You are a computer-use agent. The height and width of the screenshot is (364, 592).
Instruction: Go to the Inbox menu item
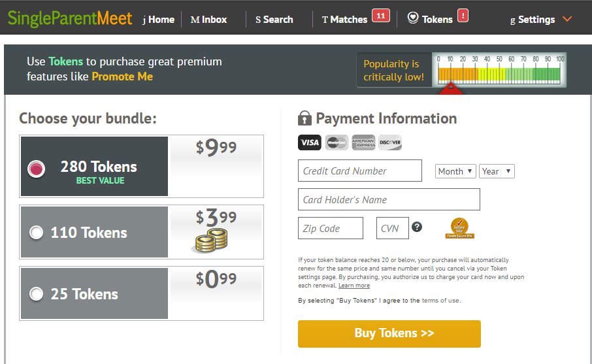click(x=209, y=20)
